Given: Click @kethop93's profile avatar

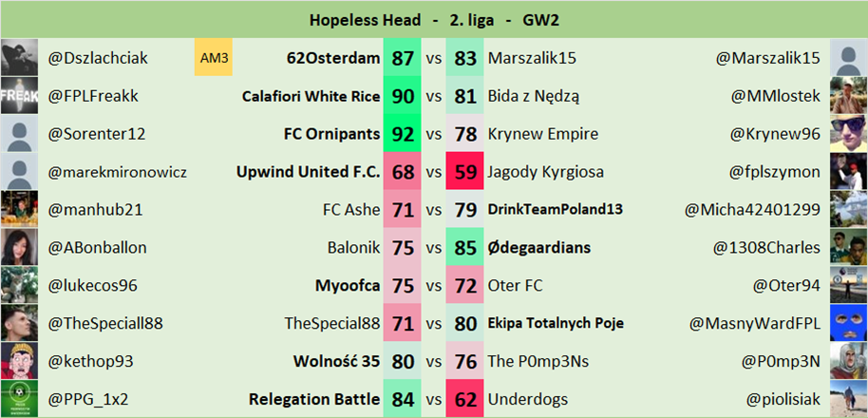Looking at the screenshot, I should click(x=19, y=361).
